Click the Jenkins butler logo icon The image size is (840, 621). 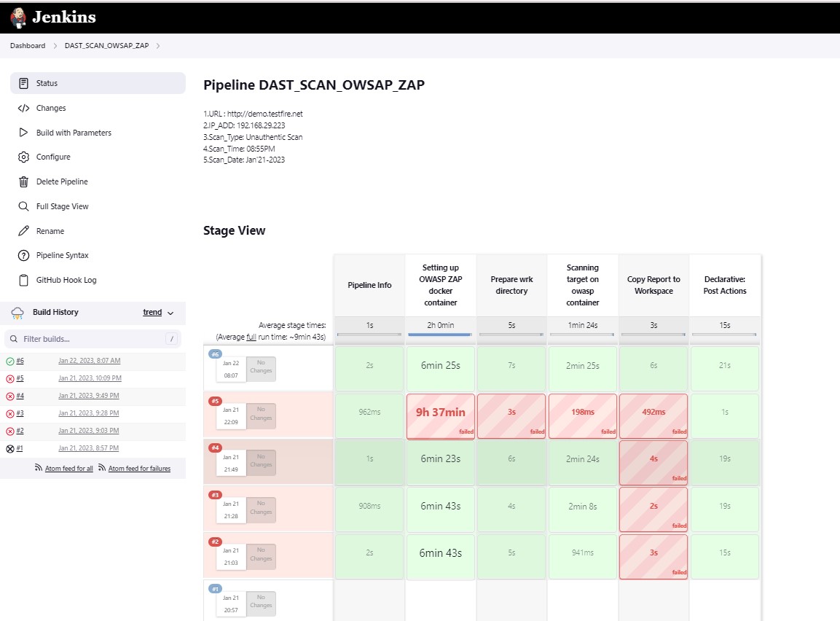coord(18,17)
